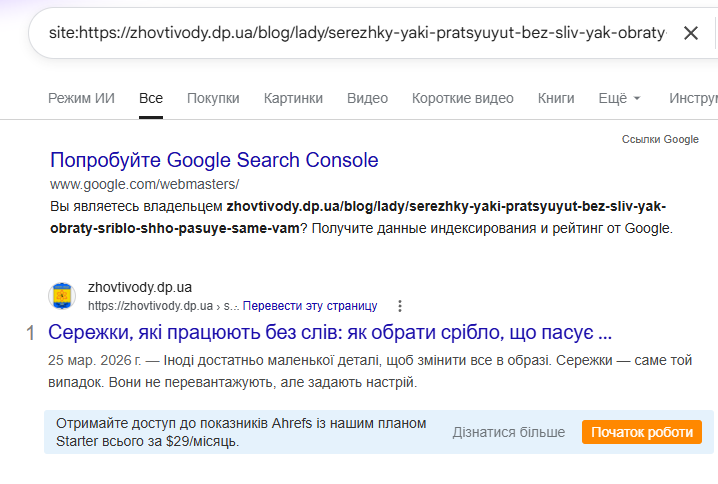This screenshot has height=484, width=718.
Task: Click the 25 мар. 2026 г. snippet text
Action: (x=94, y=360)
